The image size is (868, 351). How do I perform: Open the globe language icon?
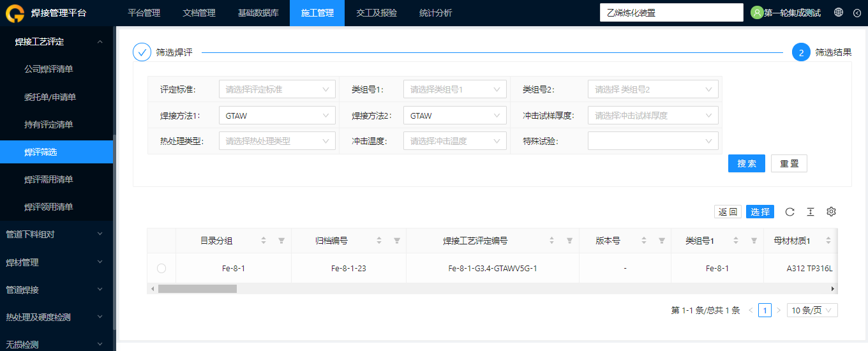point(839,13)
